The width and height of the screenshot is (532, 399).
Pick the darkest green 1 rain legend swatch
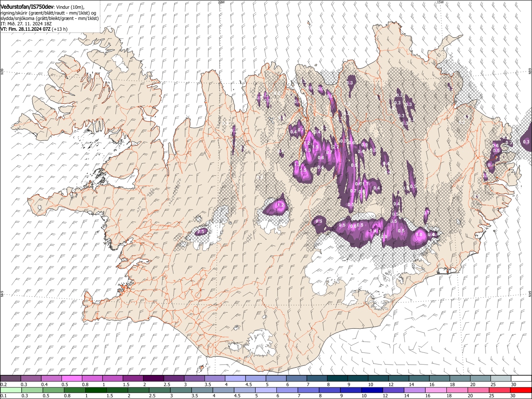(x=96, y=390)
